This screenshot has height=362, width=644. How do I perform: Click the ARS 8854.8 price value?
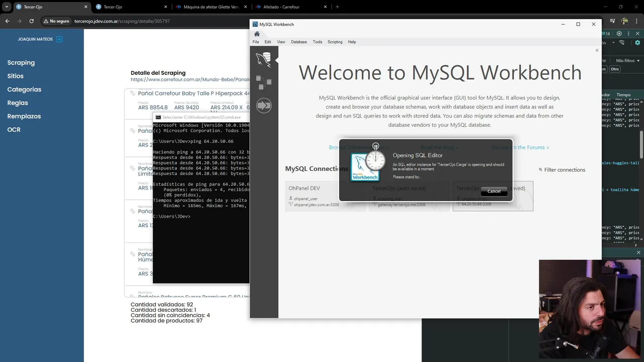point(153,108)
